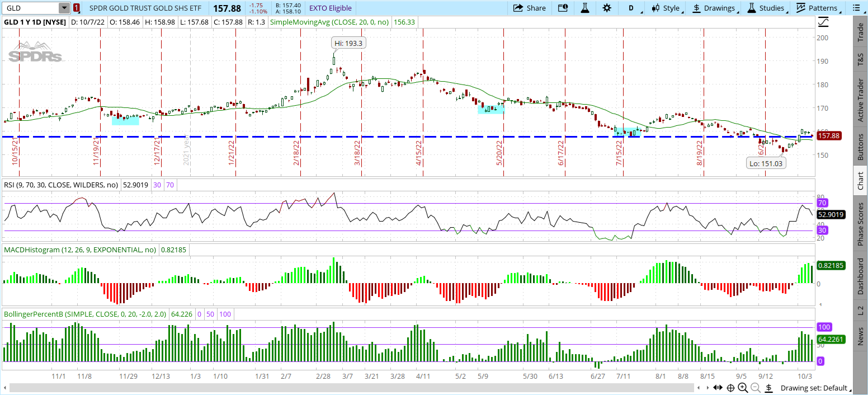Click the curve icon above the price axis
The width and height of the screenshot is (868, 395).
pos(823,22)
